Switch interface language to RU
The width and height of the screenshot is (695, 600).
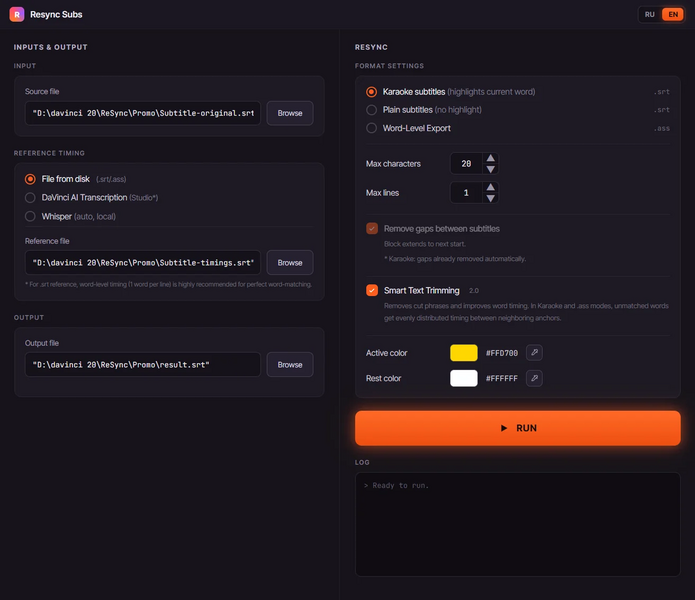[649, 14]
